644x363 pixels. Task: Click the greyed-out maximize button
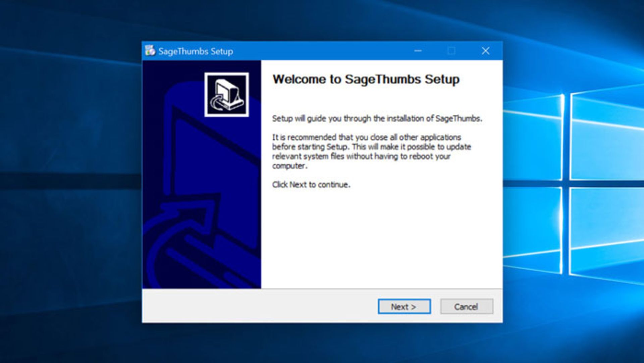click(451, 51)
